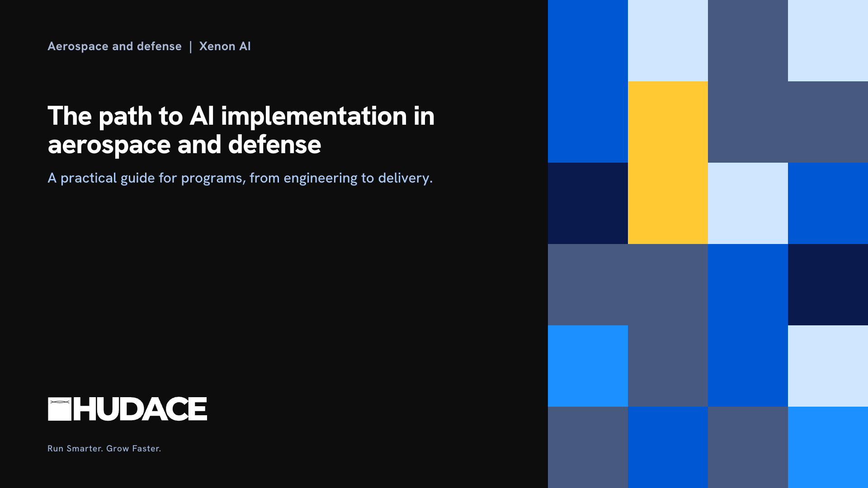This screenshot has width=868, height=488.
Task: Click the HUDACE logo
Action: point(127,409)
